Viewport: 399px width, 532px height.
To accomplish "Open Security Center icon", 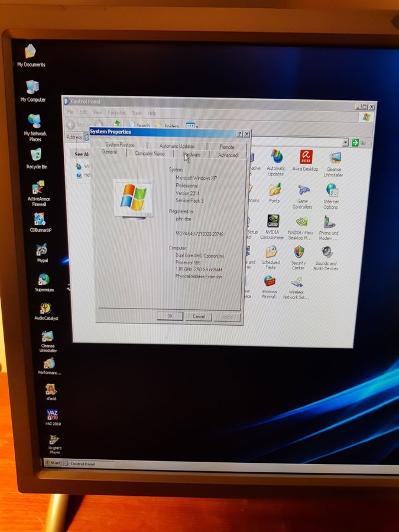I will (299, 253).
